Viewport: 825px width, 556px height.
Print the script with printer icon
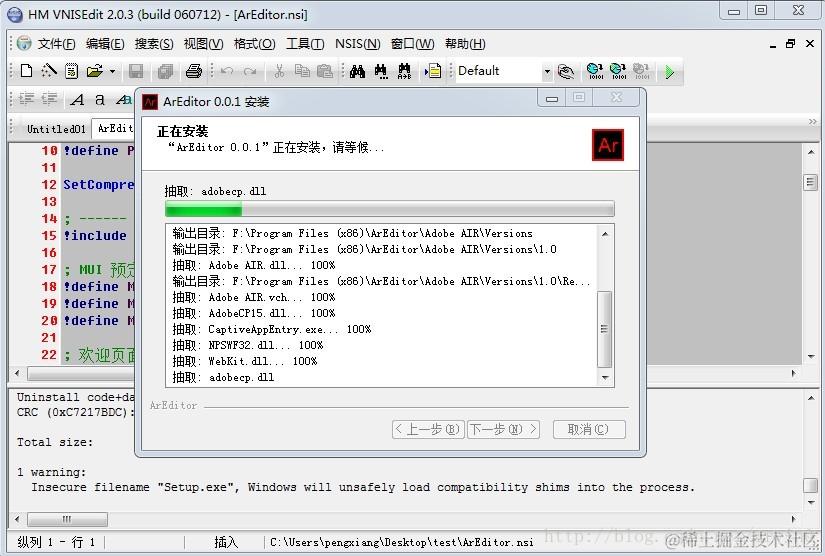194,71
